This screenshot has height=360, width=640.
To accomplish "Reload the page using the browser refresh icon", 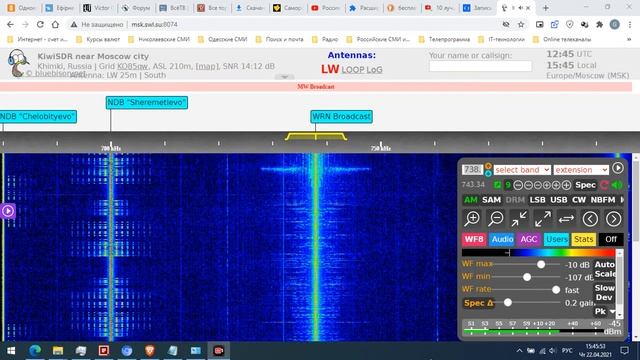I will (x=40, y=24).
